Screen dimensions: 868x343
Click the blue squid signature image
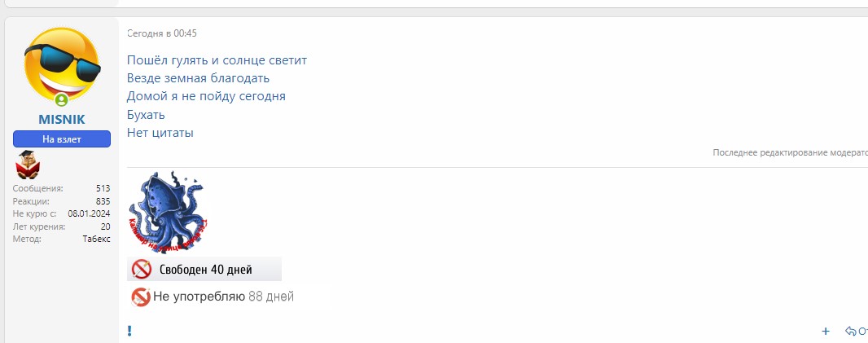(x=167, y=212)
